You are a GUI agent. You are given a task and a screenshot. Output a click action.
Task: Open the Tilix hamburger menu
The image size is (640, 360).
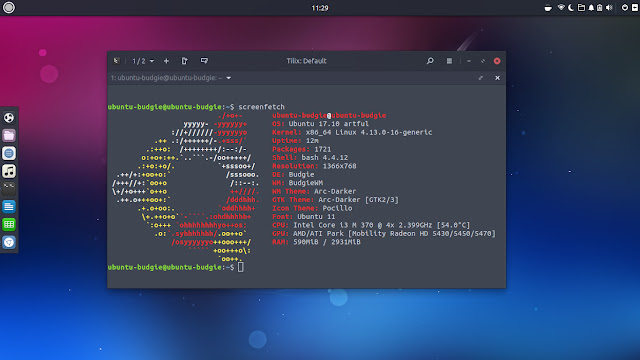click(x=449, y=61)
